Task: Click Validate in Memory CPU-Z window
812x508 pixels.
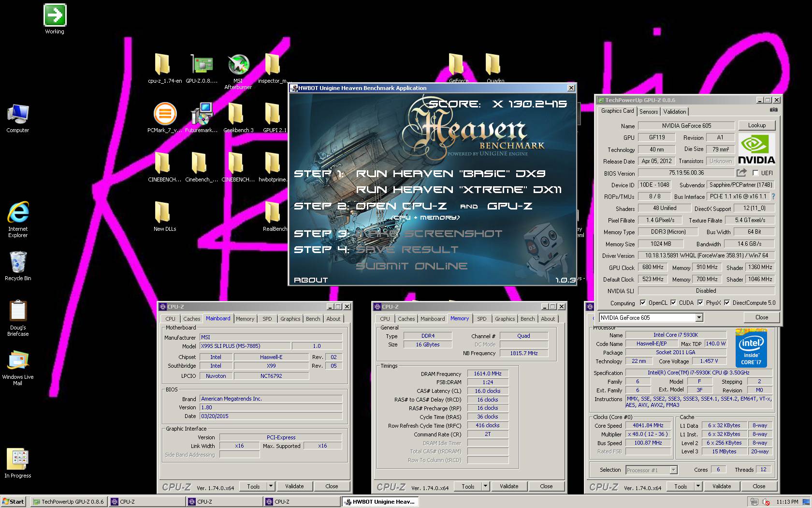Action: coord(509,486)
